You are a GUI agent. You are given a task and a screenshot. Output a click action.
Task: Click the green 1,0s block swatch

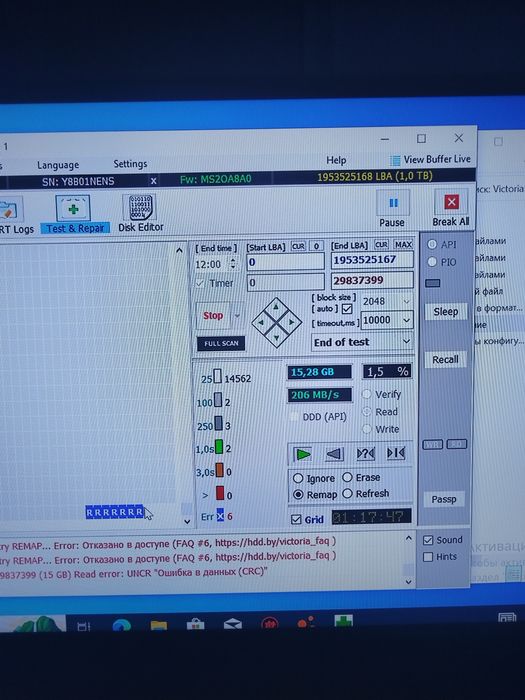pyautogui.click(x=219, y=447)
